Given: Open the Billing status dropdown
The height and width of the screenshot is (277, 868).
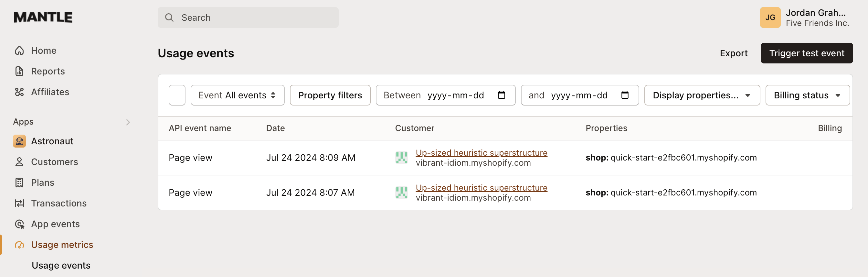Looking at the screenshot, I should pos(807,95).
